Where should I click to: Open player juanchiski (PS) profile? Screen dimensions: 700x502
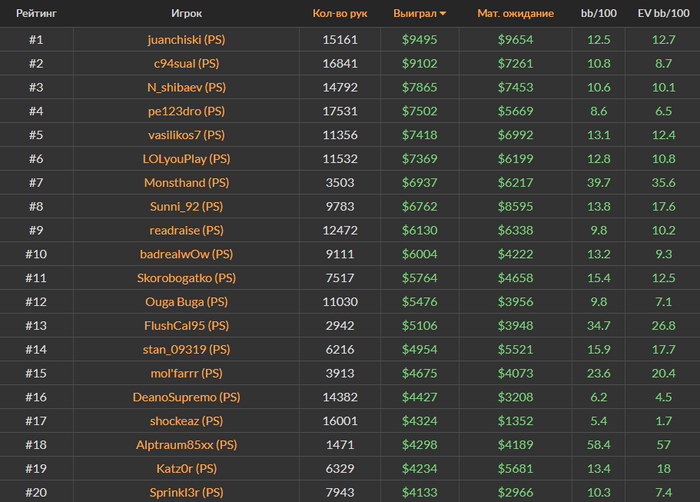(x=186, y=40)
